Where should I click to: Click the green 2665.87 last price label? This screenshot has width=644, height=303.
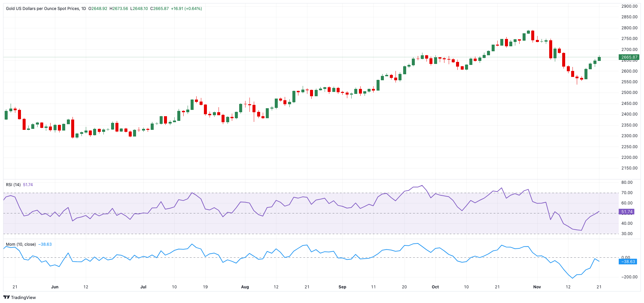629,57
